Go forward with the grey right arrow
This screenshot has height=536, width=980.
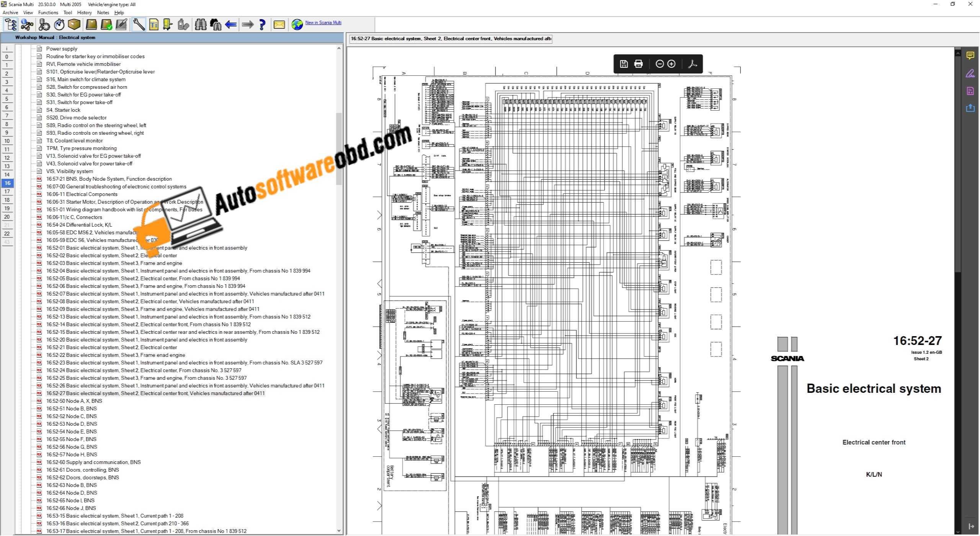pos(248,25)
